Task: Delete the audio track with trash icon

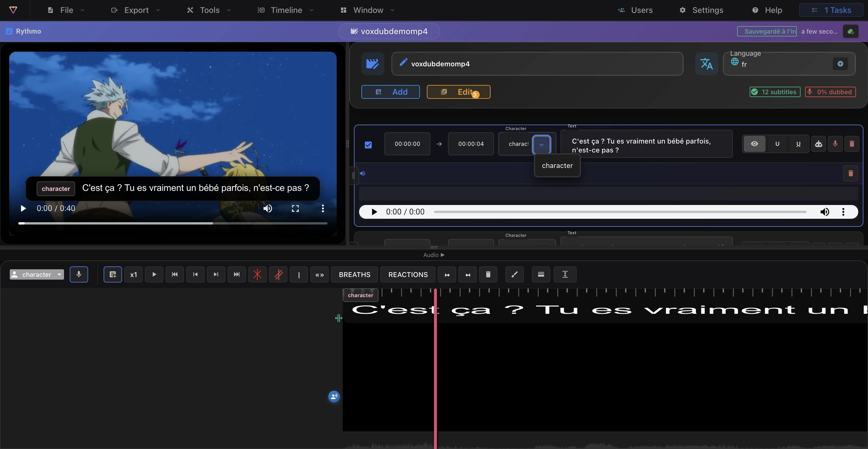Action: [x=850, y=173]
